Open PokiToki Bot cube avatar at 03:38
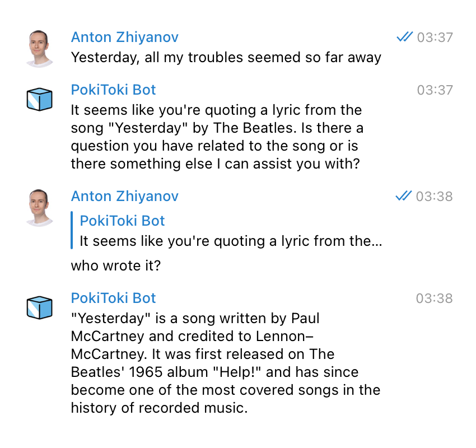Image resolution: width=476 pixels, height=448 pixels. (39, 307)
